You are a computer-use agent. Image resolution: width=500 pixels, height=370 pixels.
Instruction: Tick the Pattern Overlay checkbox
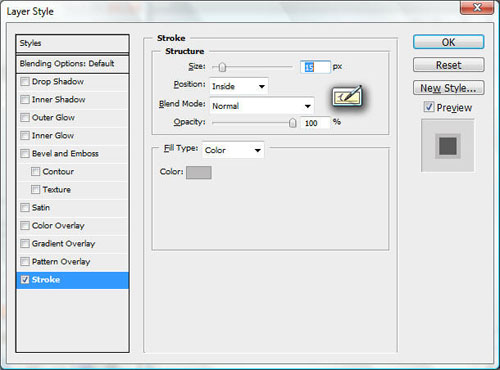coord(25,262)
